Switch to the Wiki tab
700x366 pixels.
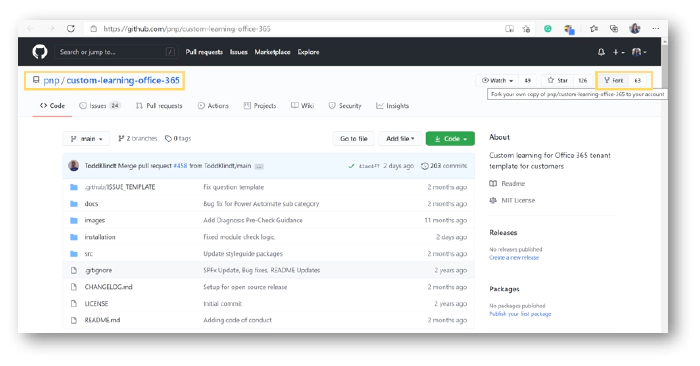[302, 106]
